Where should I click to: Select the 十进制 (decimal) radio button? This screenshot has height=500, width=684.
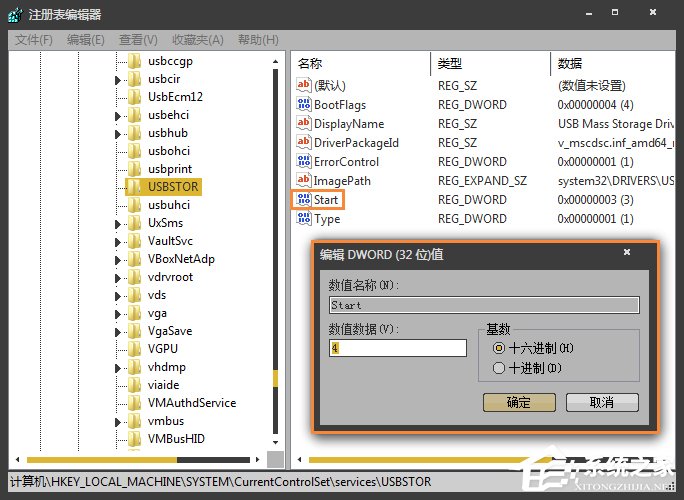pos(499,368)
